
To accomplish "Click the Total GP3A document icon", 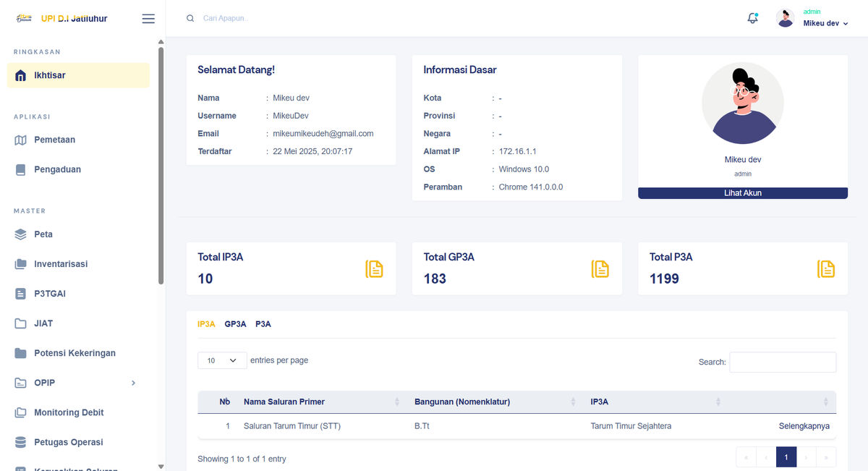I will pos(600,268).
